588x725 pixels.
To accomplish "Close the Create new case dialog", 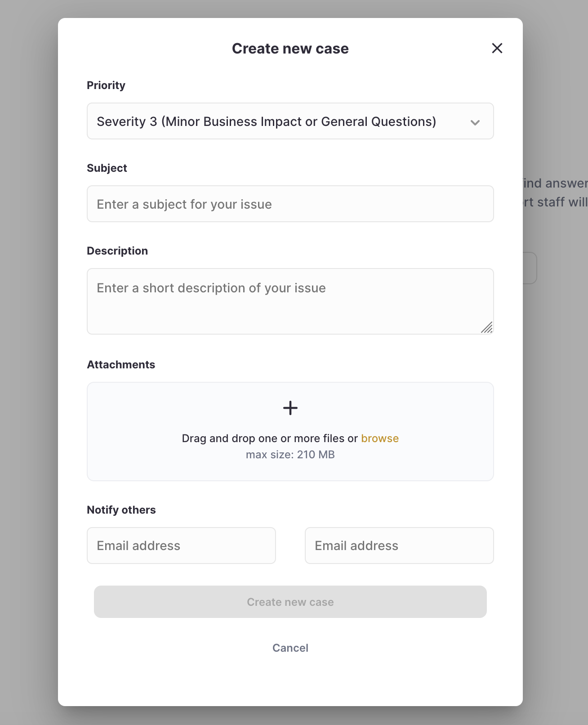I will coord(497,48).
